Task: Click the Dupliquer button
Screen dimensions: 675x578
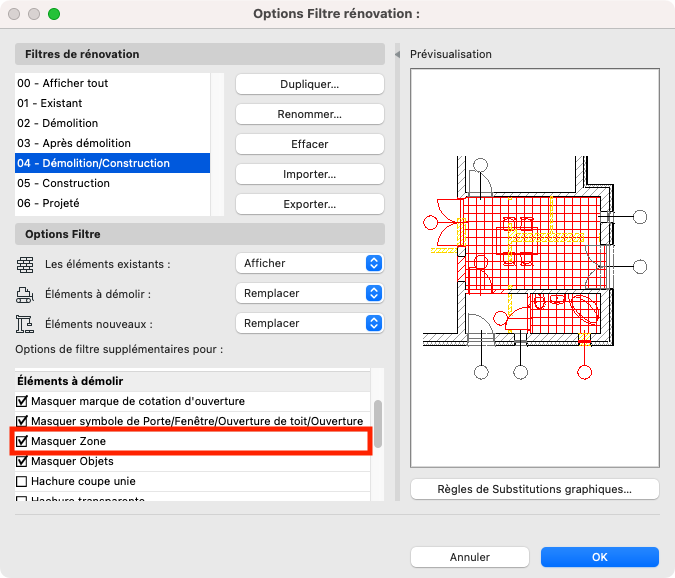Action: 310,84
